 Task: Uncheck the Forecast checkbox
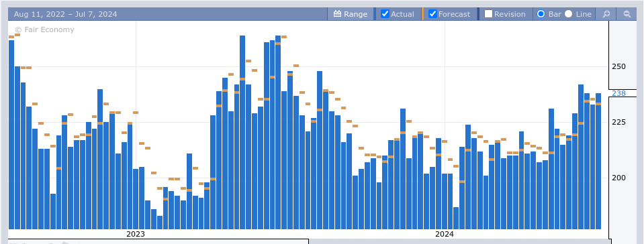[x=432, y=14]
